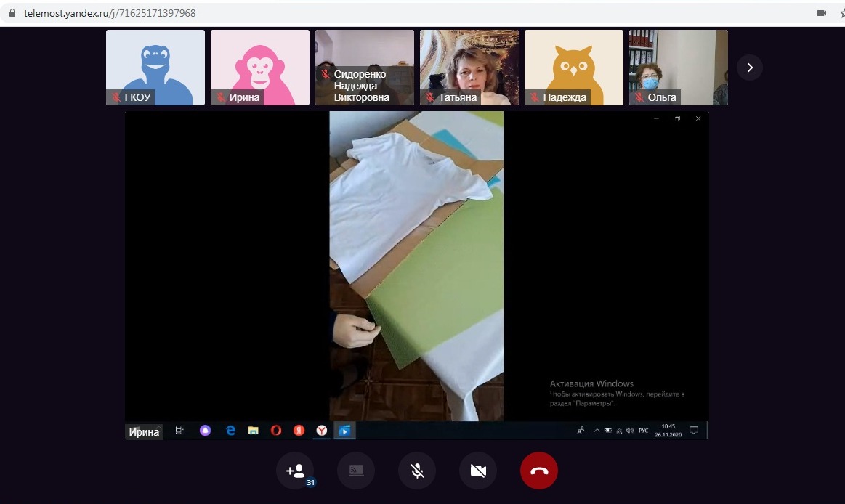Select Ольга's participant video tile
This screenshot has height=504, width=845.
(x=678, y=68)
